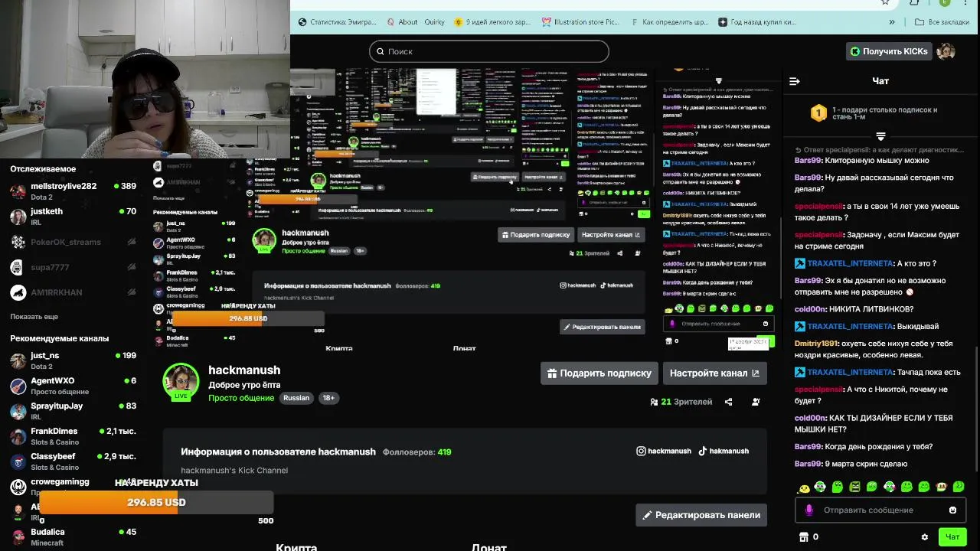This screenshot has height=551, width=980.
Task: Click the Подарить подписку button
Action: click(x=599, y=373)
